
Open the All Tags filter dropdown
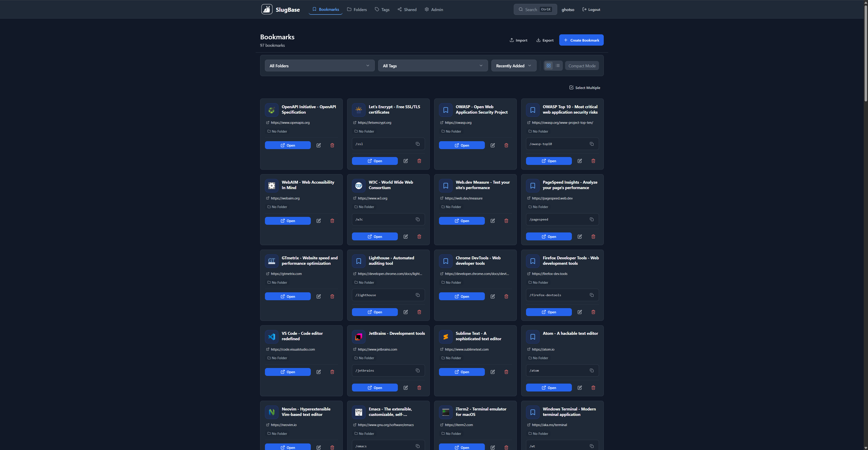433,66
